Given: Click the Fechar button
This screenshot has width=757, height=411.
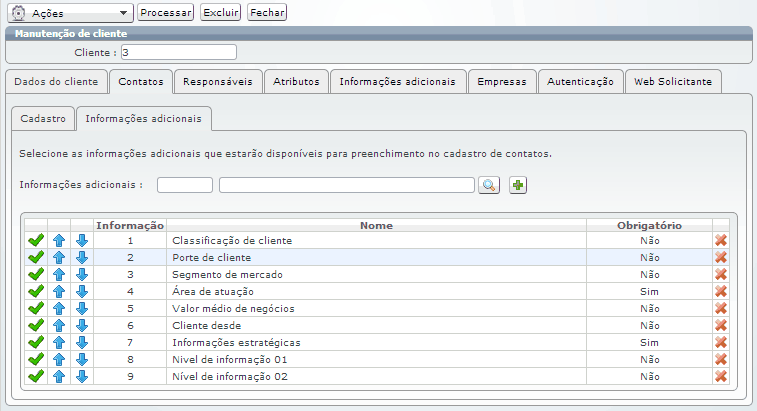Looking at the screenshot, I should 266,13.
